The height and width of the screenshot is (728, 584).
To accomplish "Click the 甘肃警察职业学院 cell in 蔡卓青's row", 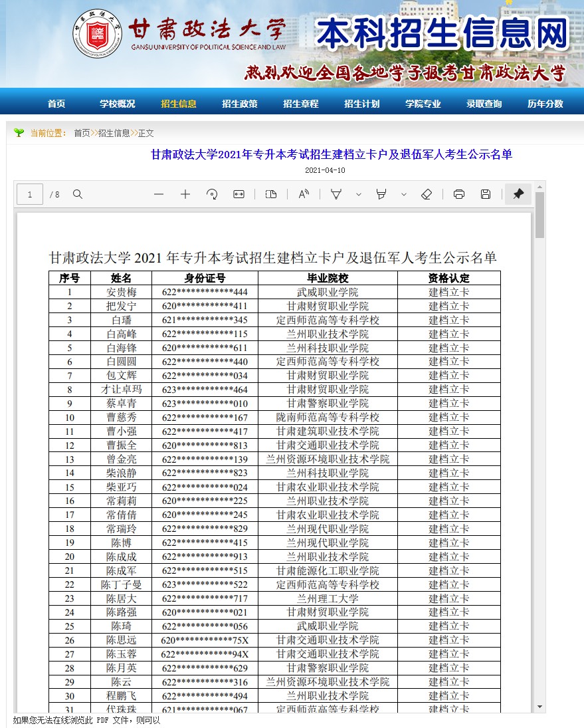I will point(328,404).
